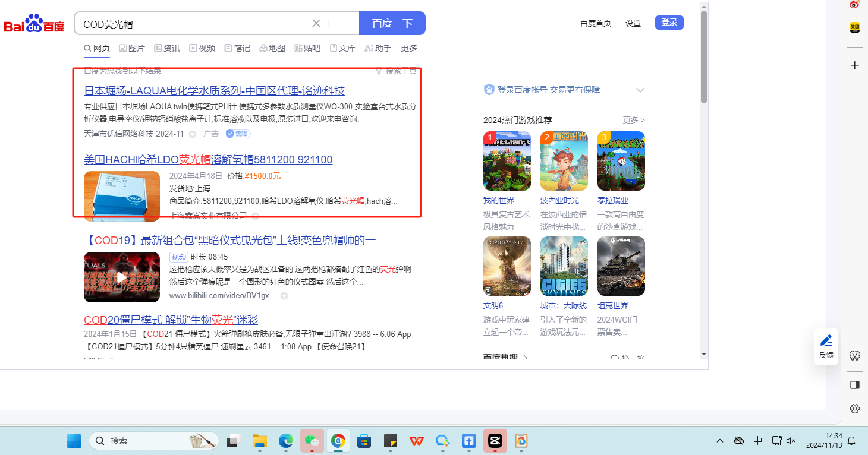Open the 文库 tab

click(342, 48)
